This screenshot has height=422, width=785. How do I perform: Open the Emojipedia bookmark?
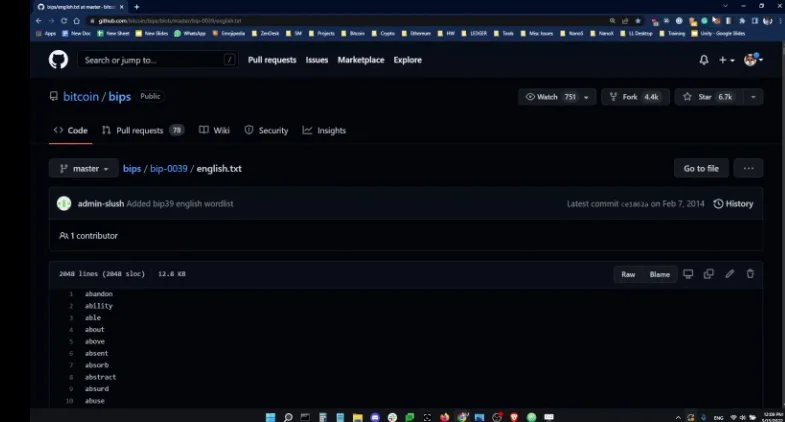[x=229, y=34]
